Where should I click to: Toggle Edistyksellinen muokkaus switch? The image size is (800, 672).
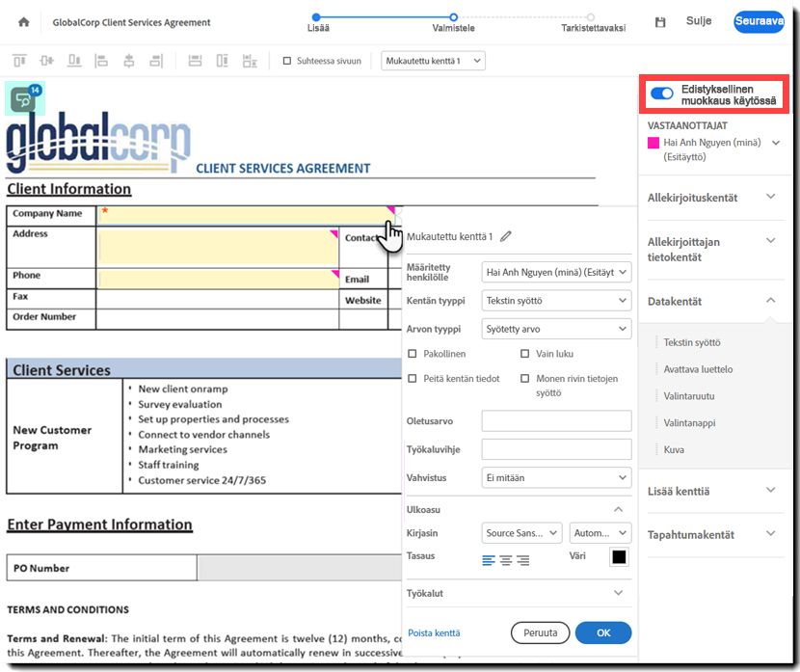click(662, 94)
